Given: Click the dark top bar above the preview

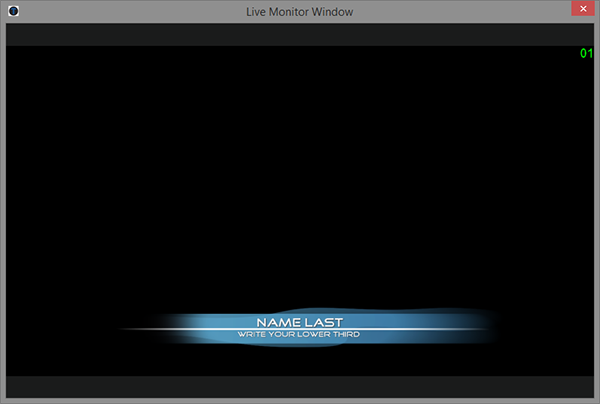Looking at the screenshot, I should tap(300, 35).
